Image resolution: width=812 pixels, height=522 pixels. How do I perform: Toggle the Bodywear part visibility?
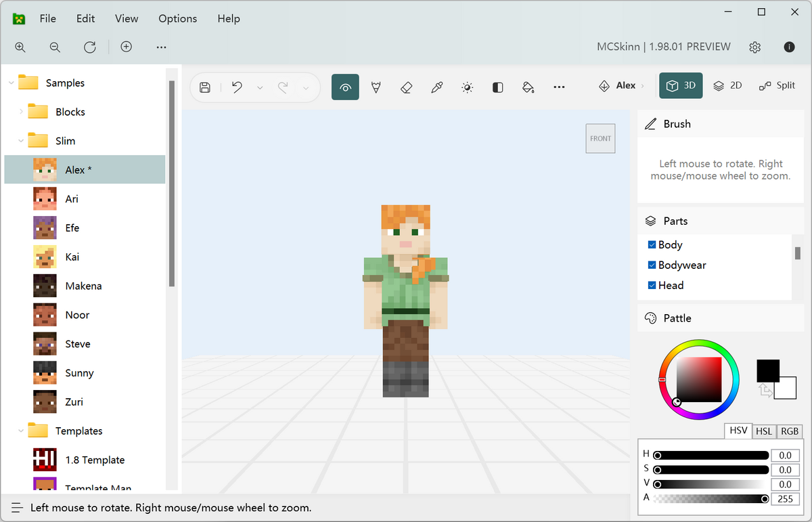coord(652,265)
